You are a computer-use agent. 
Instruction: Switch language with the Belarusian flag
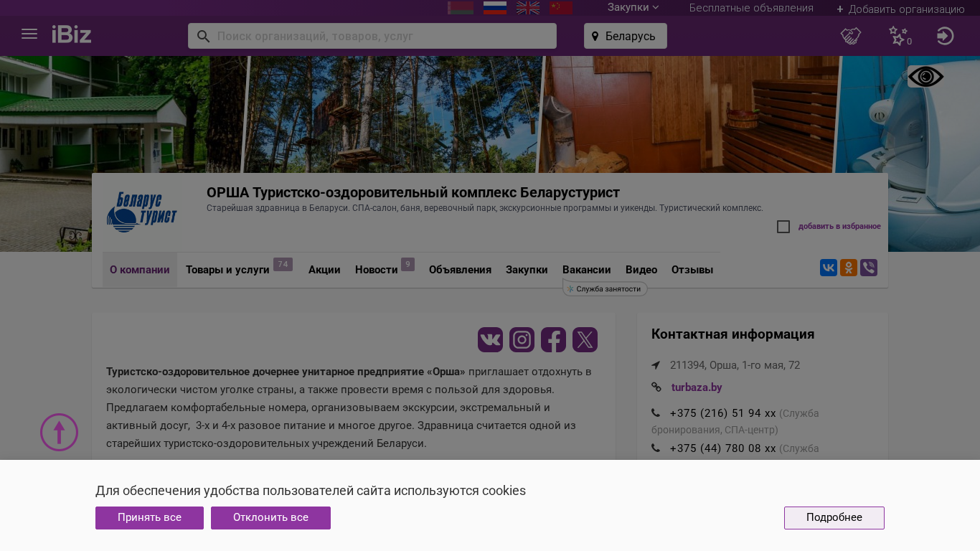pos(461,8)
